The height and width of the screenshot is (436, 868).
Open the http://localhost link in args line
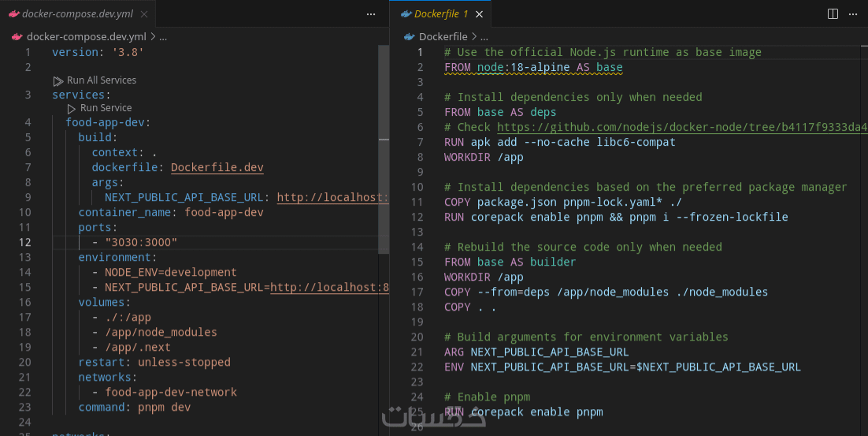(332, 197)
